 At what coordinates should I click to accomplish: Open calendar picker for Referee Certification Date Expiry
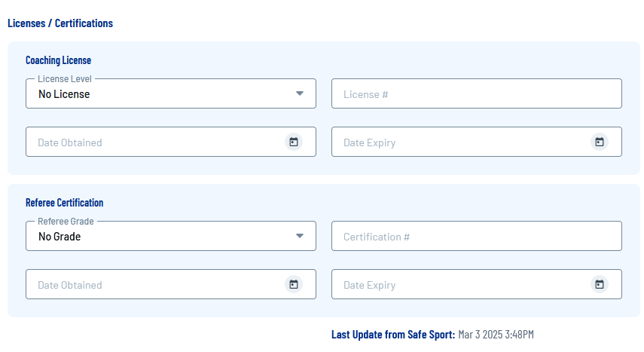point(600,284)
